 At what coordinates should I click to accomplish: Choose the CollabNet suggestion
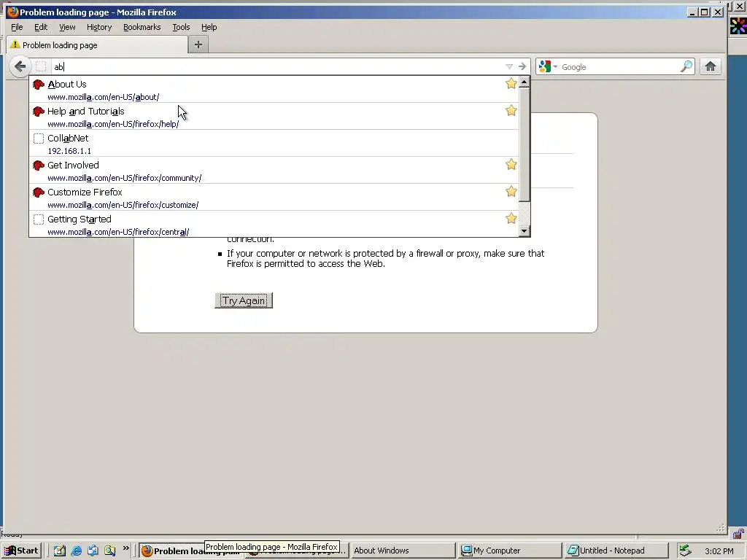[x=274, y=144]
